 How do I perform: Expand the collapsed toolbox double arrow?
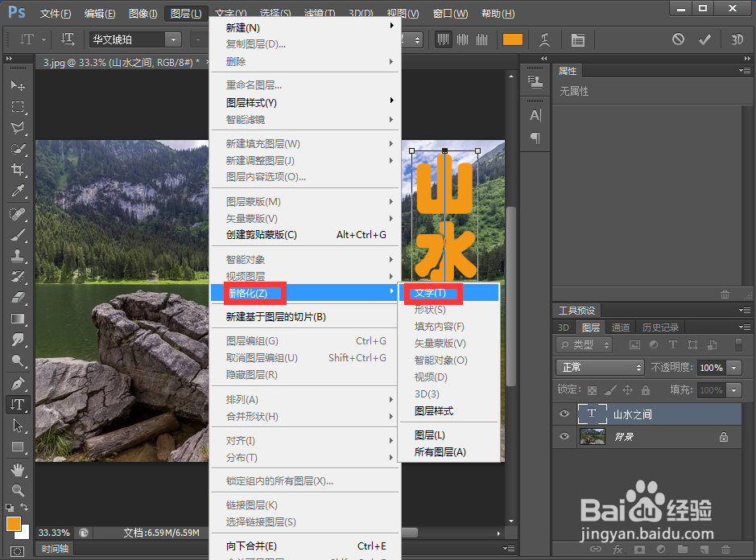(9, 58)
